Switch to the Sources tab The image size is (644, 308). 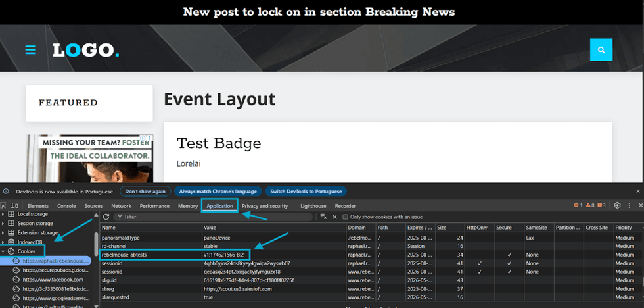(x=93, y=206)
